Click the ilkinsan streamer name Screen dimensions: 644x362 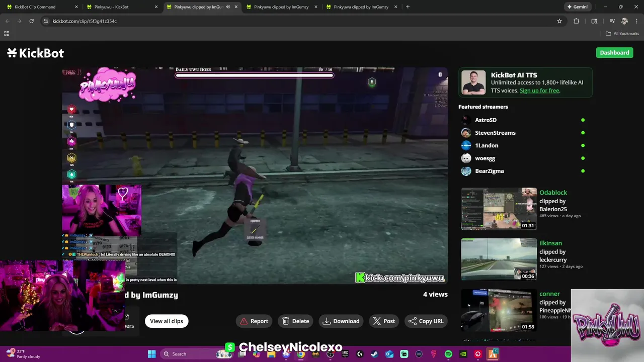pos(550,243)
